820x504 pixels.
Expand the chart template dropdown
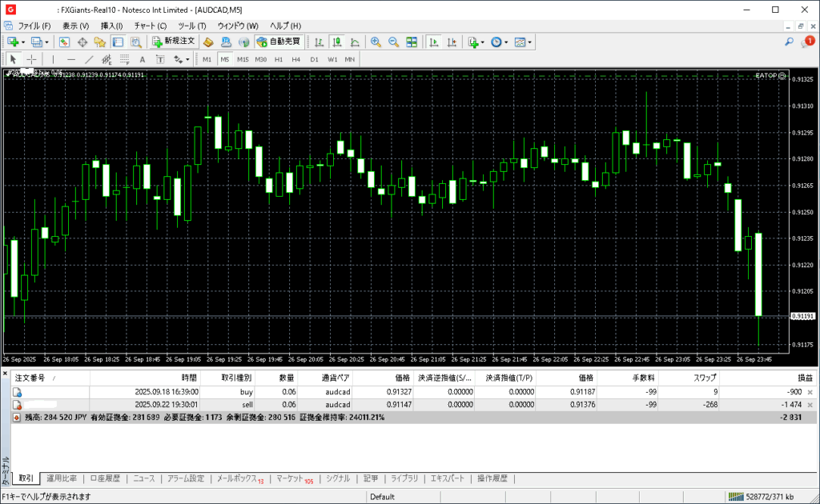point(530,42)
